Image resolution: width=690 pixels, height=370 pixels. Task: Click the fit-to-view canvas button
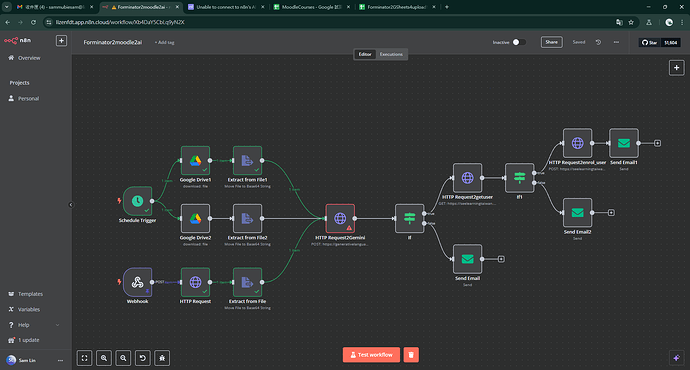point(84,358)
